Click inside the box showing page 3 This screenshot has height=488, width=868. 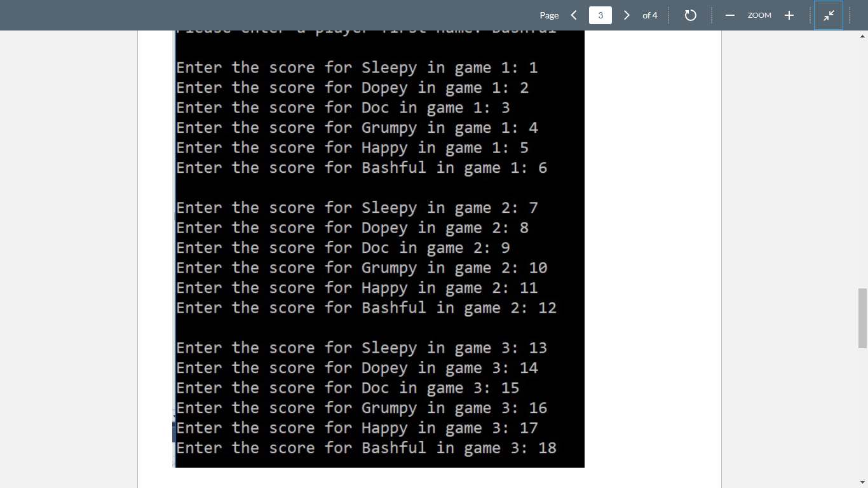point(600,15)
